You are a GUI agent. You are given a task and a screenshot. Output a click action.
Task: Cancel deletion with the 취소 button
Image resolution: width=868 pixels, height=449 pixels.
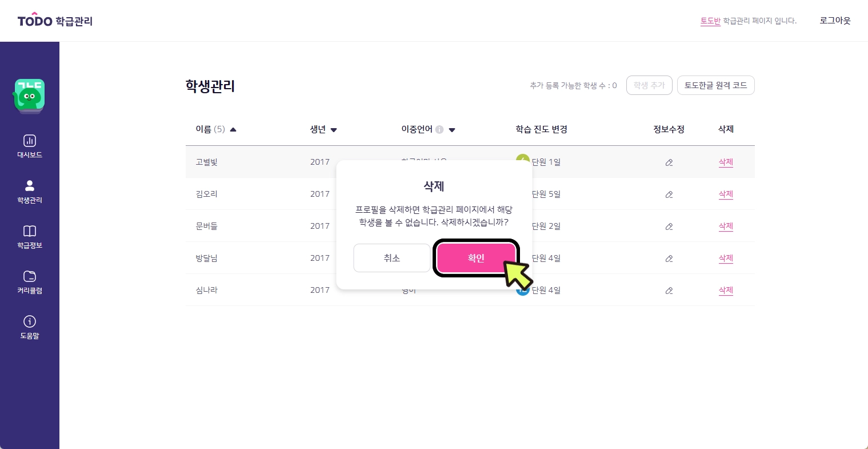(x=391, y=258)
